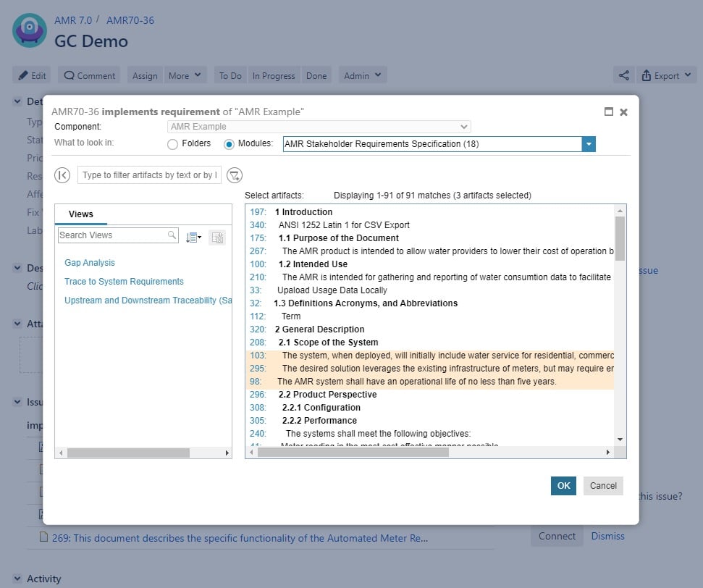Select the Modules radio button

click(x=230, y=144)
